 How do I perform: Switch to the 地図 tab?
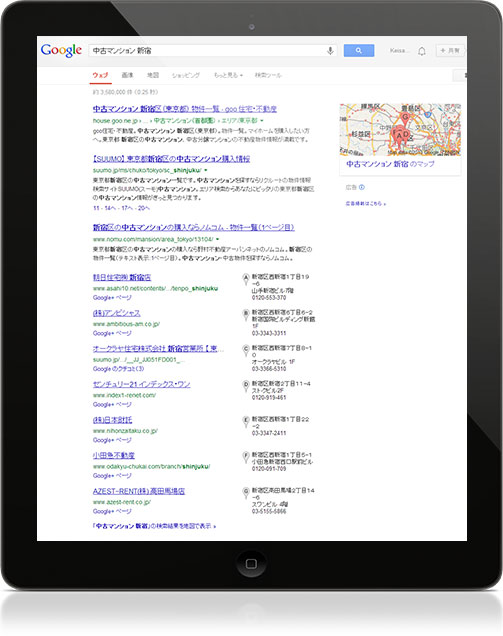[153, 75]
